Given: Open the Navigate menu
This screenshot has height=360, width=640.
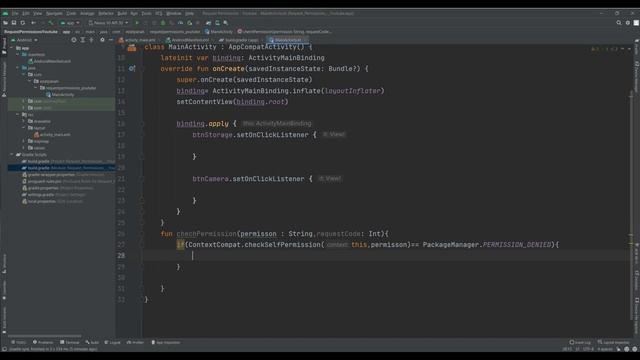Looking at the screenshot, I should tap(54, 13).
